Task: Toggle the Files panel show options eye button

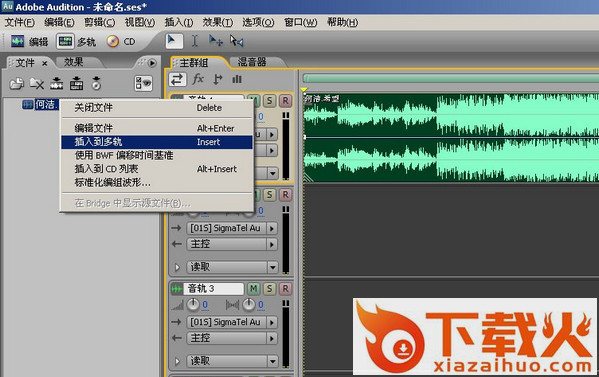Action: pyautogui.click(x=143, y=83)
